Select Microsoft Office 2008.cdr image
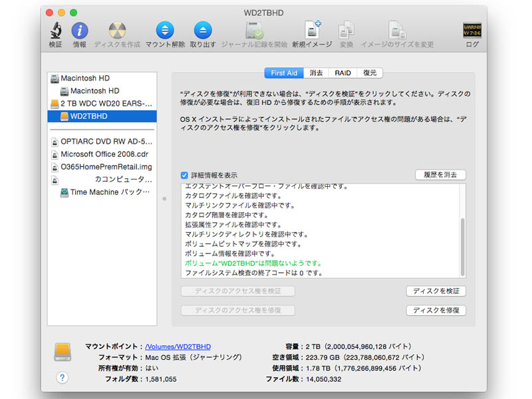The height and width of the screenshot is (399, 532). [x=102, y=154]
